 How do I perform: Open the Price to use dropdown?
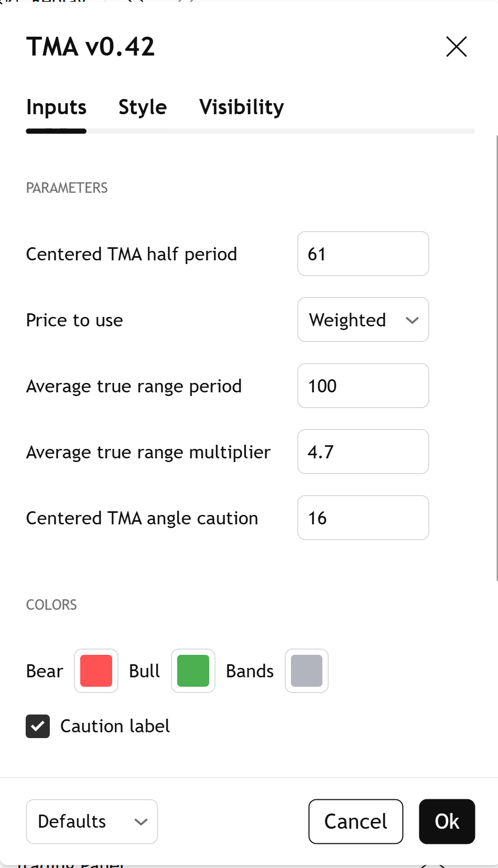pyautogui.click(x=363, y=320)
